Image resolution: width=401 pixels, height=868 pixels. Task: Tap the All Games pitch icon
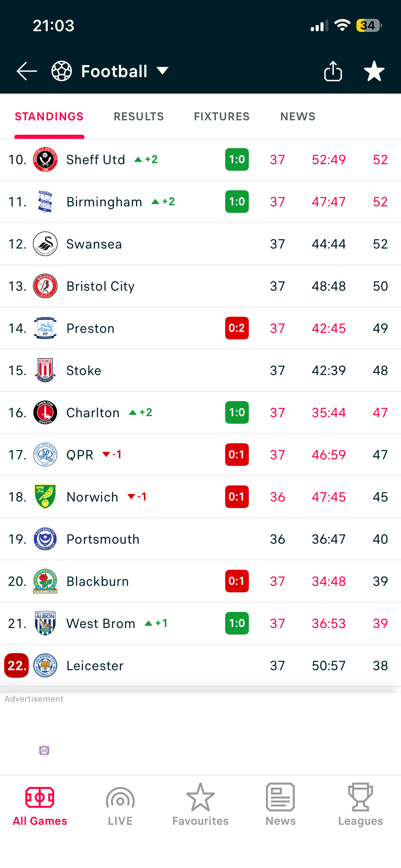pyautogui.click(x=40, y=798)
